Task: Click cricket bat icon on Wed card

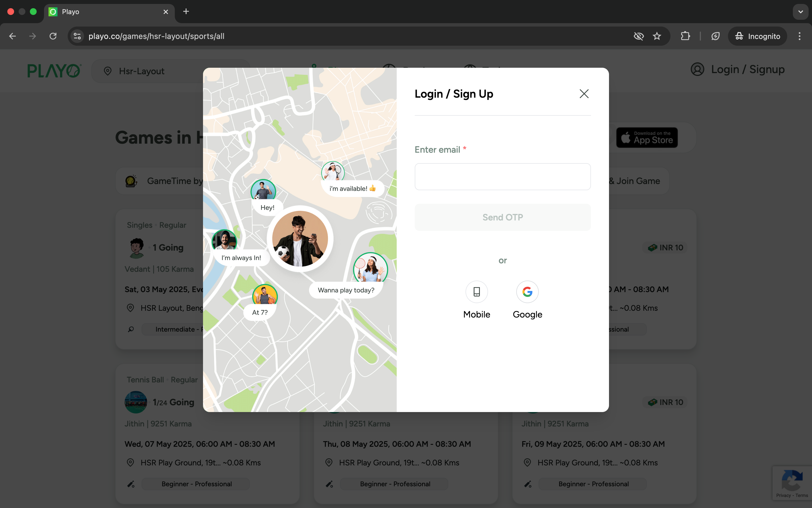Action: pyautogui.click(x=131, y=484)
